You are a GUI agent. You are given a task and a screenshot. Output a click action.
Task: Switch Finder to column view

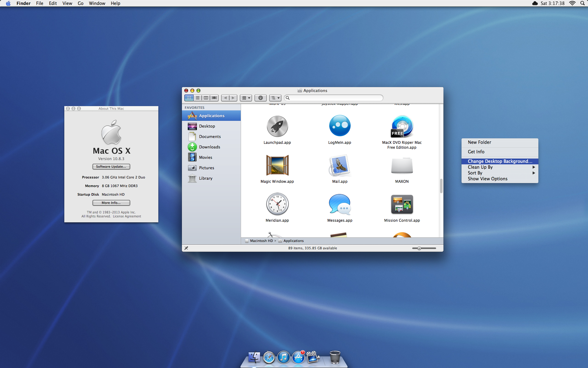(206, 98)
